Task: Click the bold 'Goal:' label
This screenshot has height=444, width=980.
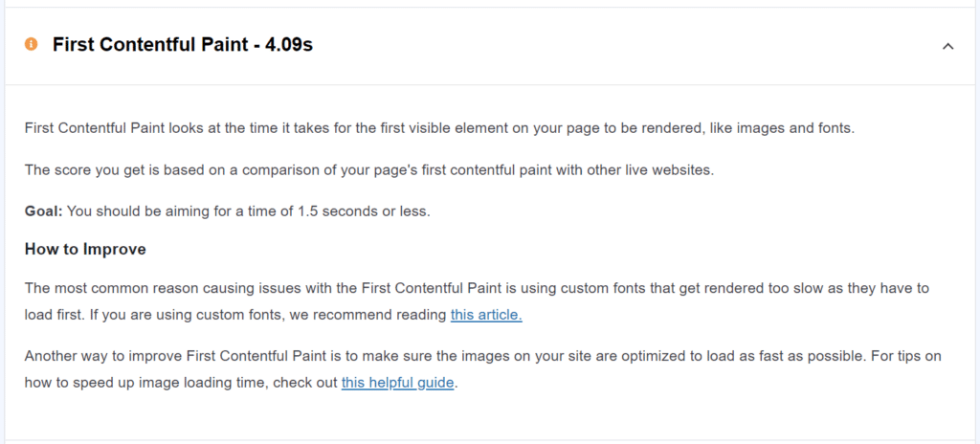Action: pos(43,211)
